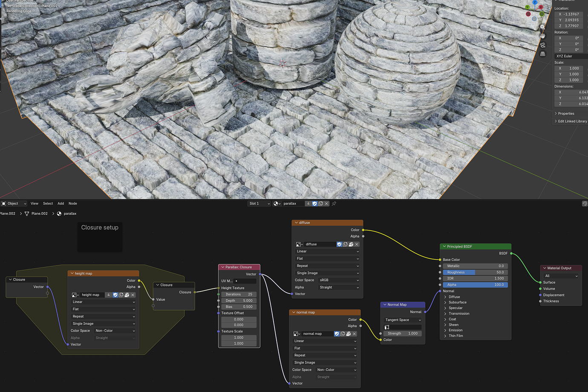Open image browser icon in normal map node

click(297, 334)
